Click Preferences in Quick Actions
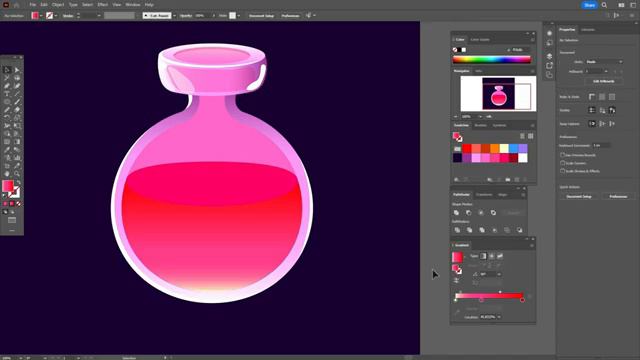This screenshot has width=640, height=360. click(618, 196)
